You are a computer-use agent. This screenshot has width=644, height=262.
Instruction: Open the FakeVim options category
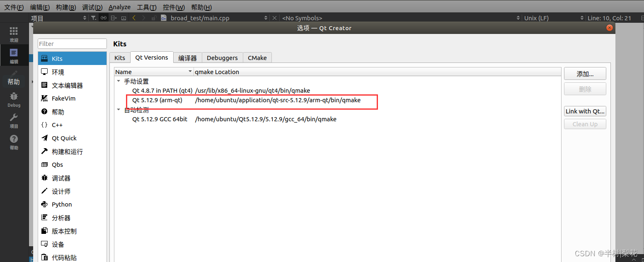coord(72,98)
